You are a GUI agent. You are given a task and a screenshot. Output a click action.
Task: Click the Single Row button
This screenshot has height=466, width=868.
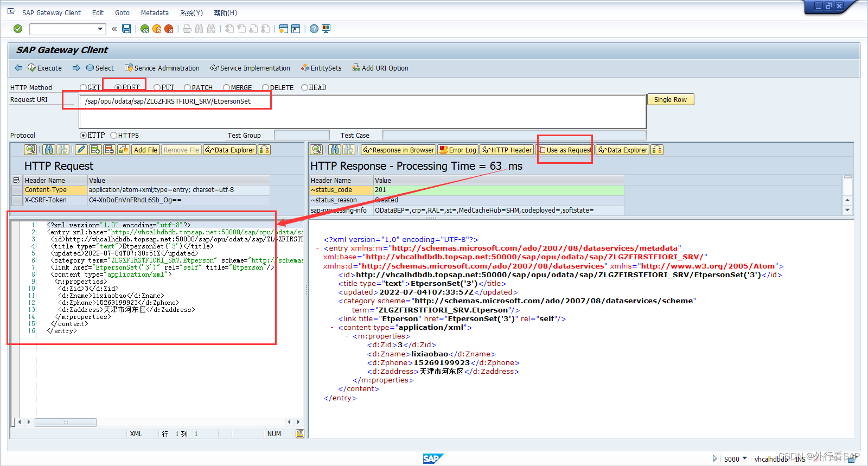coord(671,99)
